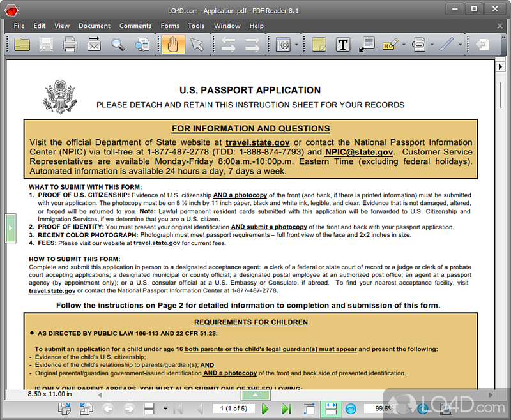The height and width of the screenshot is (420, 511).
Task: Close the document tab X in menu bar
Action: tap(500, 26)
